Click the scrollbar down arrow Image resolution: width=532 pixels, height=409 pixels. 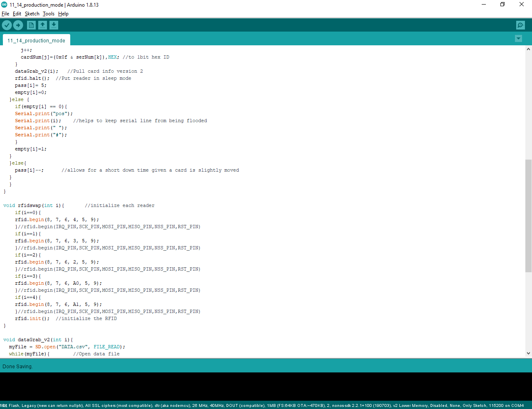point(528,354)
